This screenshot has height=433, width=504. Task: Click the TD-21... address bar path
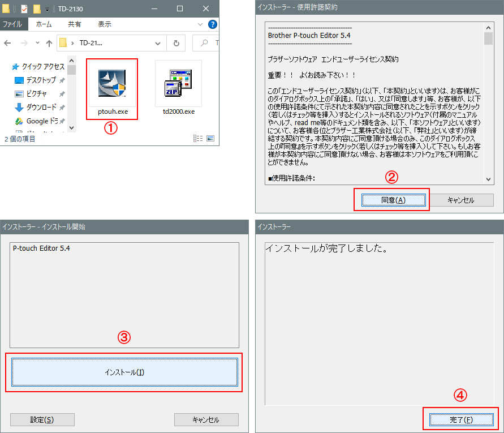pyautogui.click(x=91, y=43)
